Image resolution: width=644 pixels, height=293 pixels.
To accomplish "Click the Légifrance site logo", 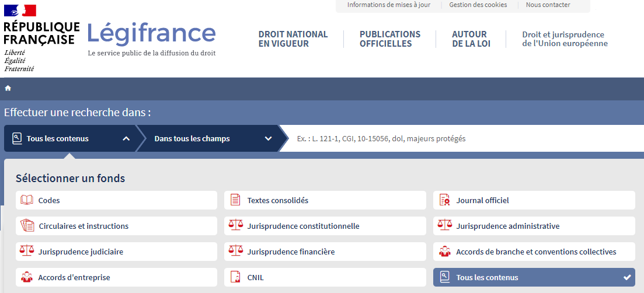I will 151,39.
